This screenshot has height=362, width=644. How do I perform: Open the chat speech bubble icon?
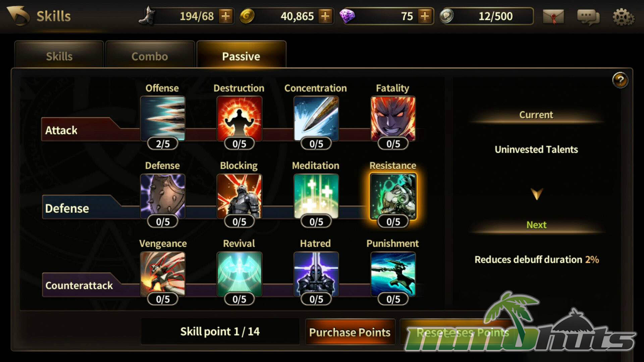pos(588,16)
